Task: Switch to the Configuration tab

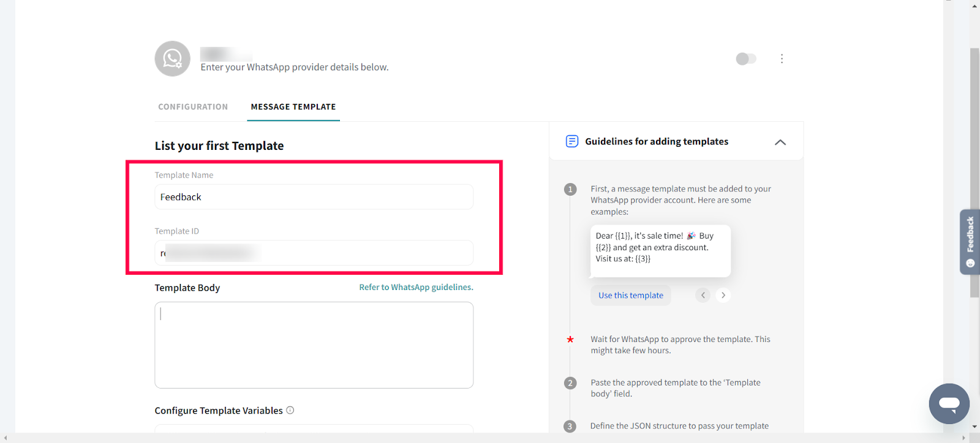Action: point(193,107)
